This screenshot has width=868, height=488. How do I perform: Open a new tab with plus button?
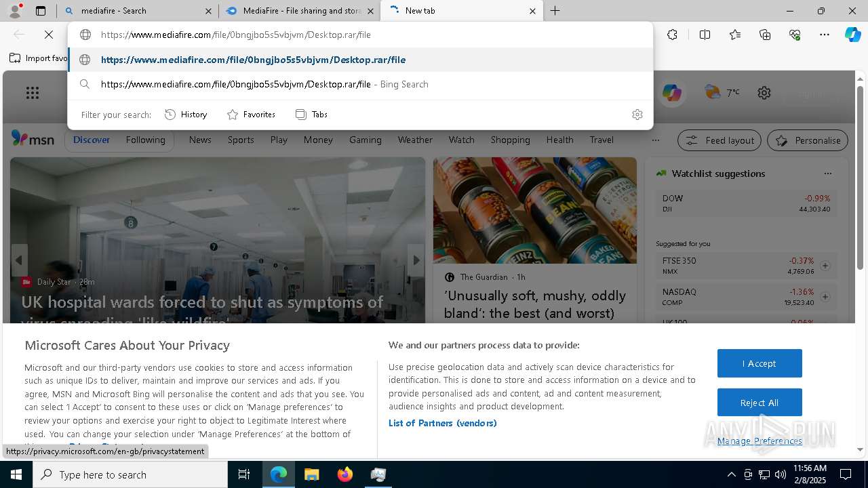[x=555, y=11]
